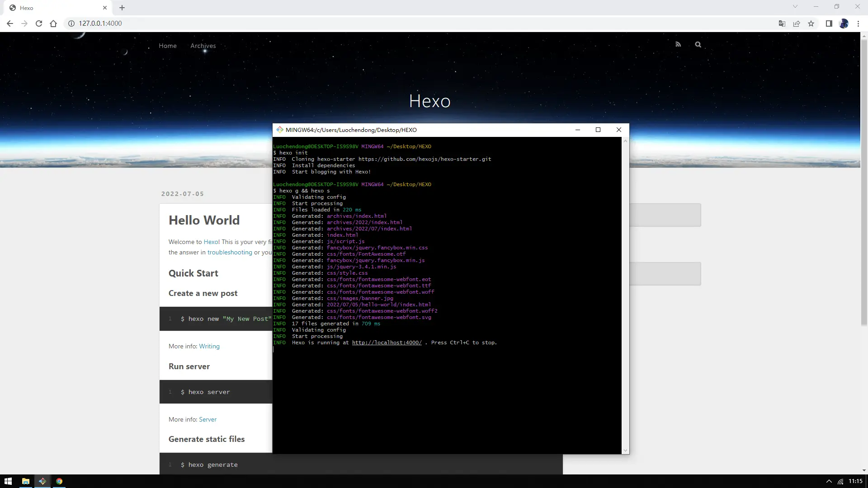Viewport: 868px width, 488px height.
Task: Click the 'hexo generate' code block
Action: pos(361,464)
